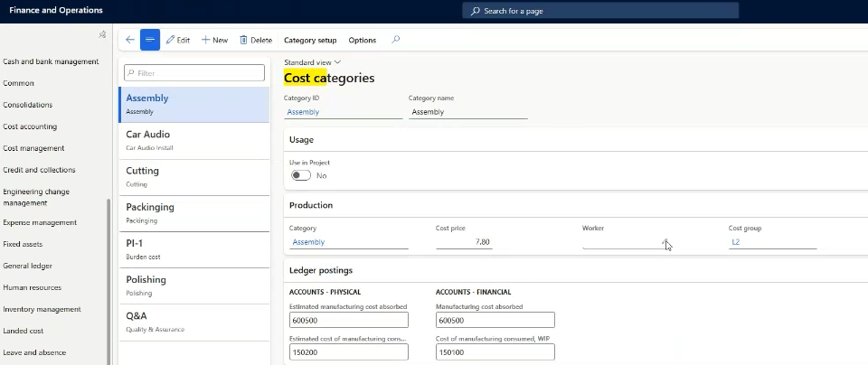
Task: Open the Landed cost module
Action: point(24,331)
